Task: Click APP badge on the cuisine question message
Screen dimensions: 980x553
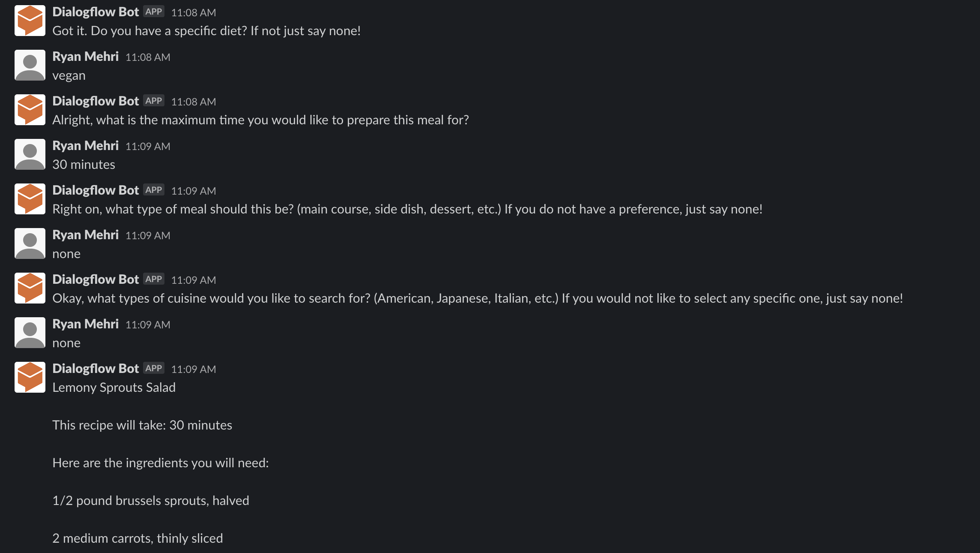Action: pos(154,279)
